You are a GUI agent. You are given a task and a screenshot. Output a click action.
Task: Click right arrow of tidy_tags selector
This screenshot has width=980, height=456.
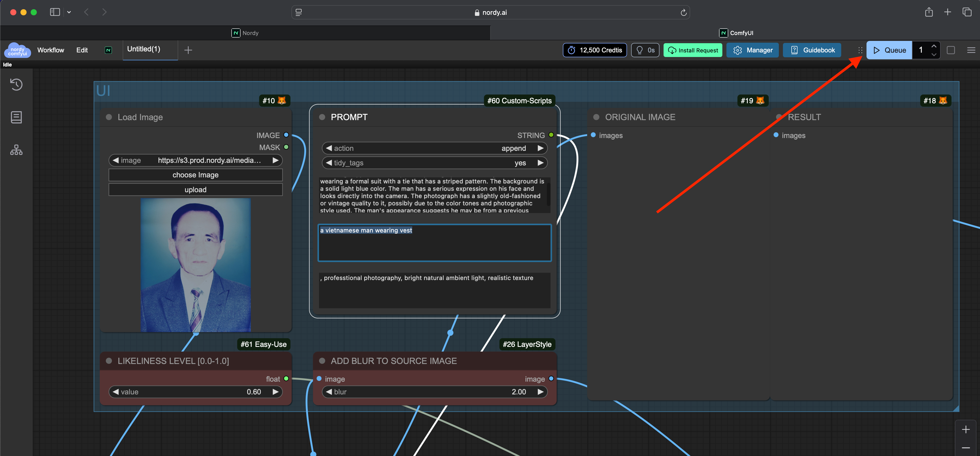point(540,163)
